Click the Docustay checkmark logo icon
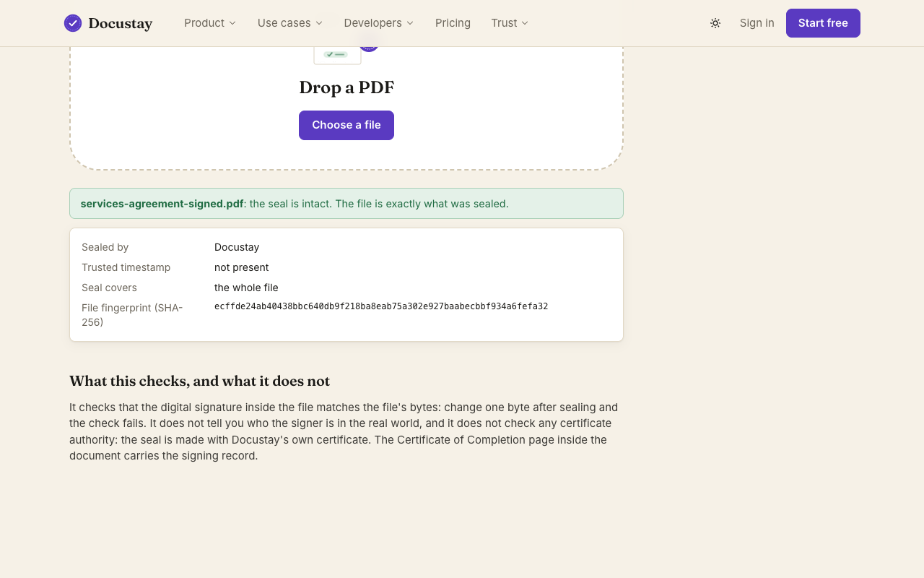 (x=73, y=23)
